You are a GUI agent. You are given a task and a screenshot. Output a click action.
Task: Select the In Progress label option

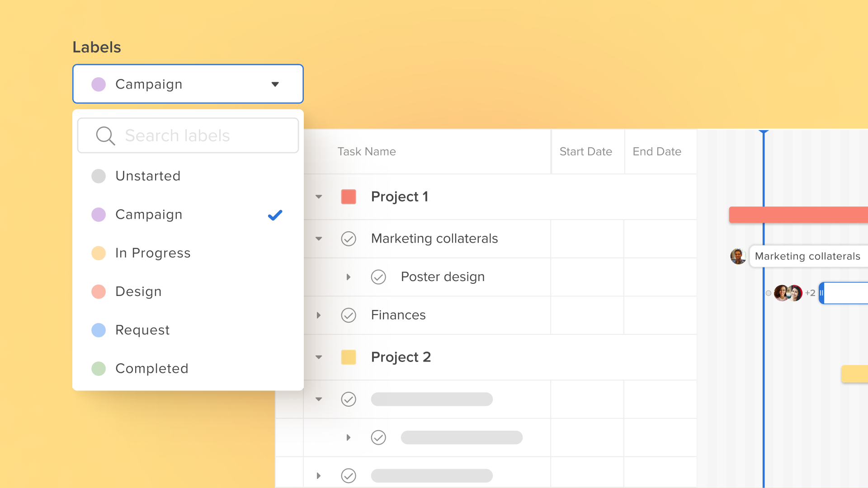point(153,253)
